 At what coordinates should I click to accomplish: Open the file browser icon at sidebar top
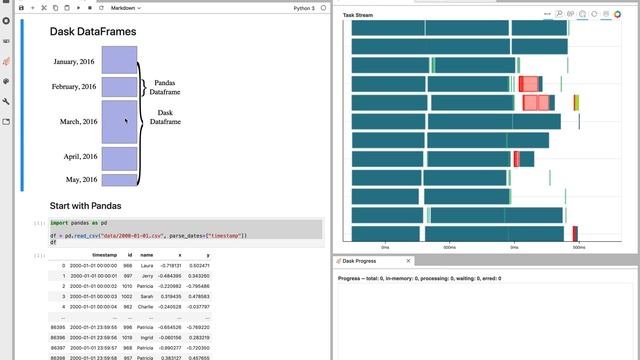click(x=6, y=2)
